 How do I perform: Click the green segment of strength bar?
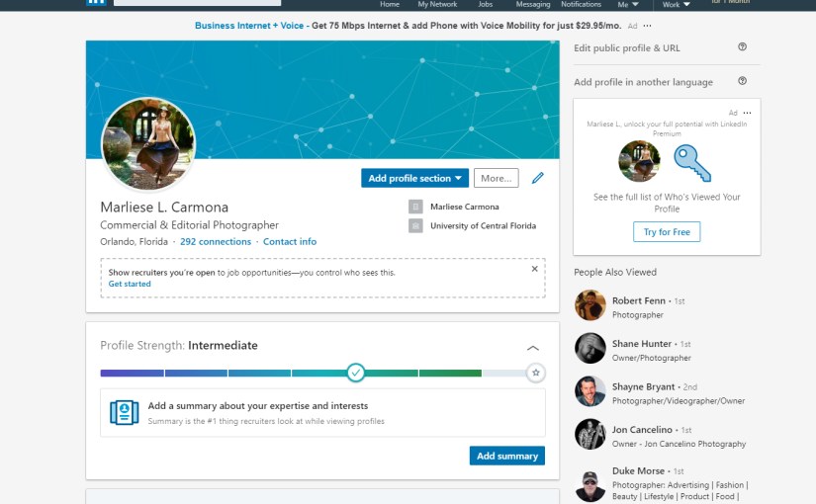click(x=450, y=373)
